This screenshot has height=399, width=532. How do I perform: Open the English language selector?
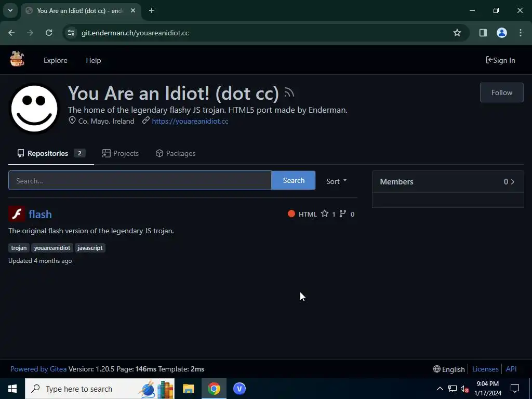click(x=449, y=369)
